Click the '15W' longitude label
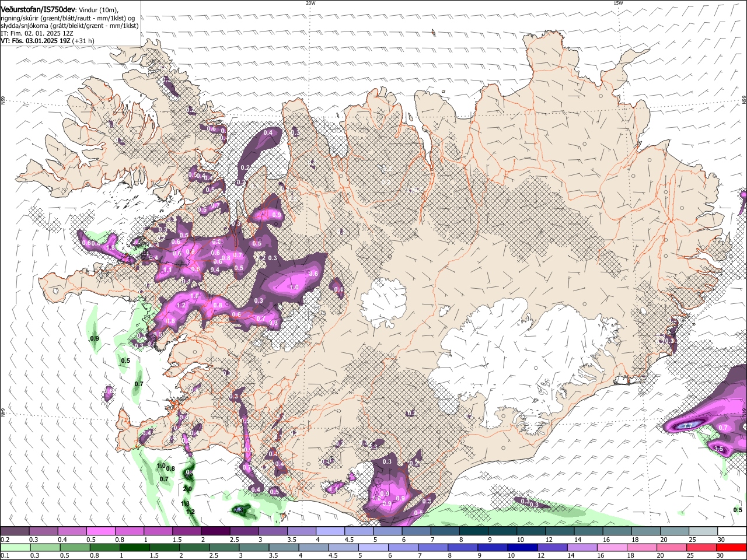The image size is (747, 560). 618,3
